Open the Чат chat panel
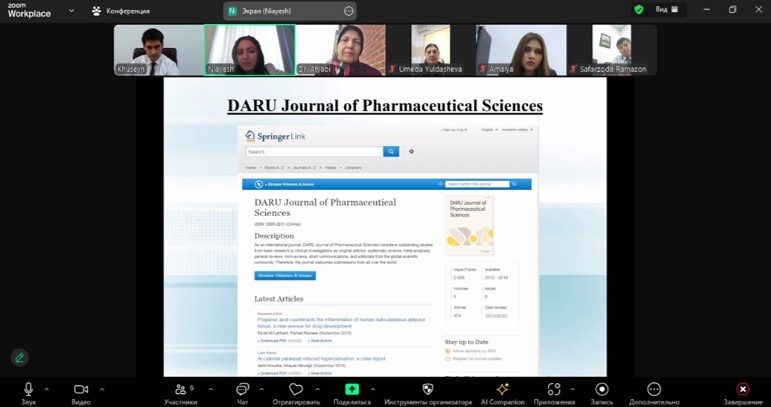Screen dimensions: 771x407 (242, 389)
